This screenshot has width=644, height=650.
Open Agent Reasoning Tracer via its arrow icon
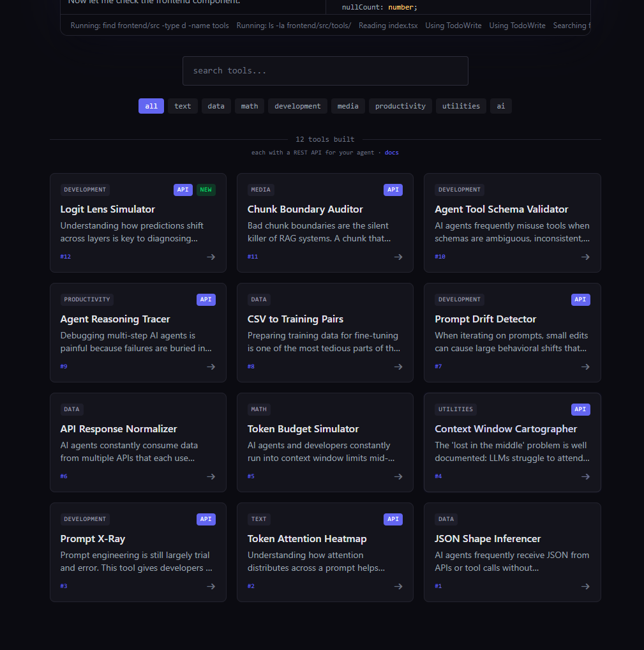(211, 367)
